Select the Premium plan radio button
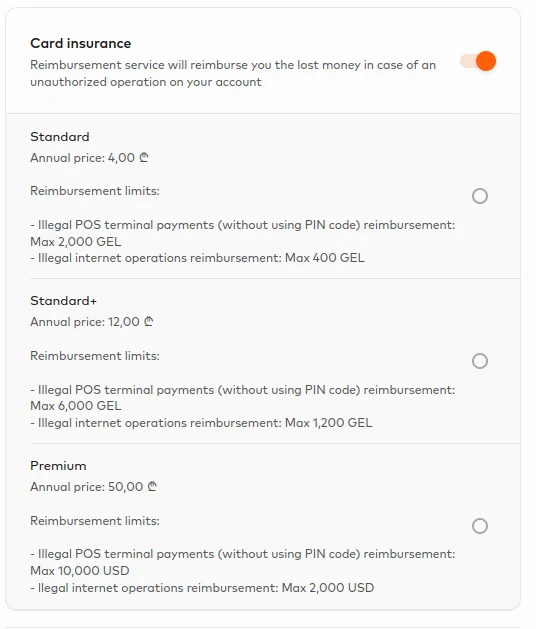The width and height of the screenshot is (536, 629). (x=480, y=526)
